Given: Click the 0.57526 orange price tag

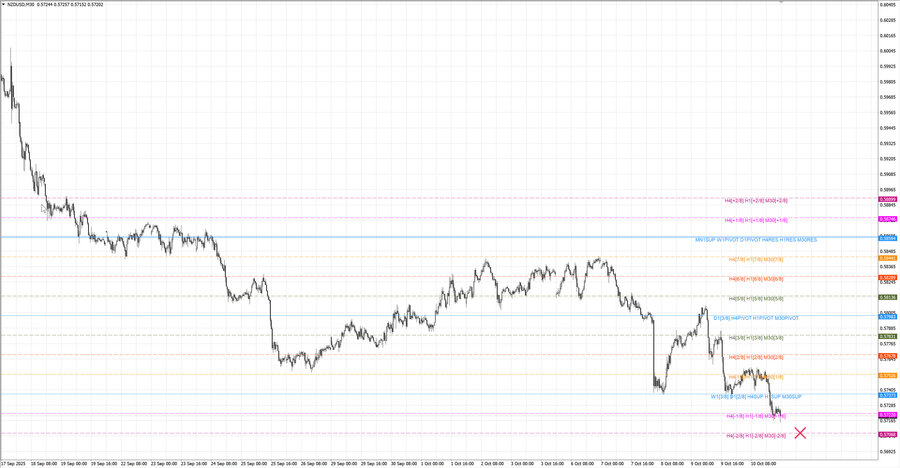Looking at the screenshot, I should pyautogui.click(x=887, y=376).
